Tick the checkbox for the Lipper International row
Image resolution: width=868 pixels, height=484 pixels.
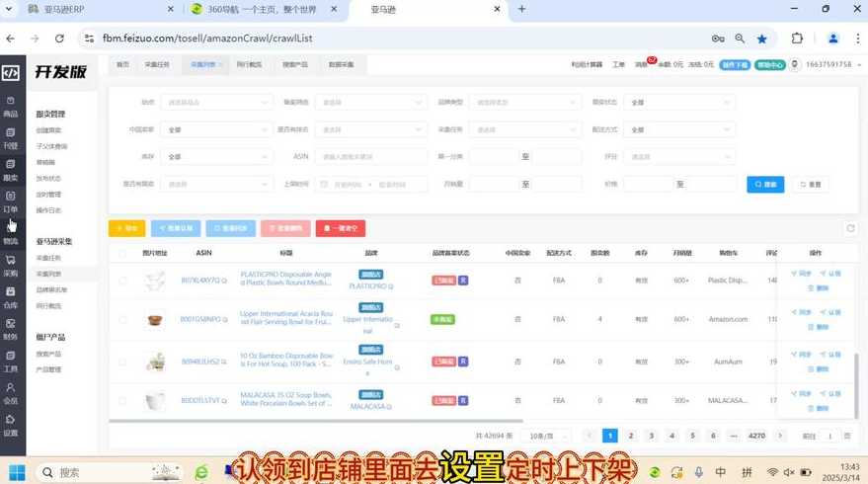(122, 319)
